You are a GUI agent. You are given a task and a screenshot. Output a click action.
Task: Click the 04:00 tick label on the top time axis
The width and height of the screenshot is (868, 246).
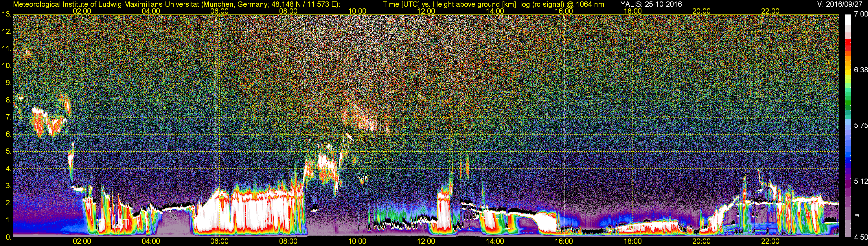[x=151, y=11]
